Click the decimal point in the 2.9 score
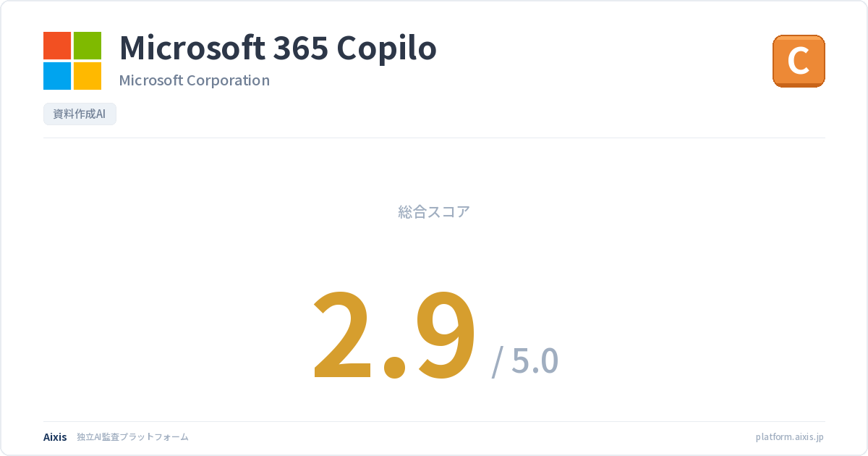Viewport: 868px width, 456px height. (394, 366)
